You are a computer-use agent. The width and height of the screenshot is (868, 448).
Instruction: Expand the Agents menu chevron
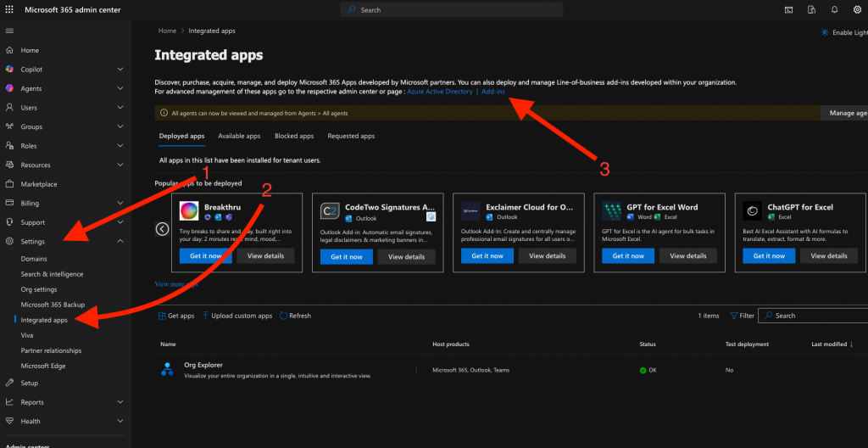coord(120,88)
